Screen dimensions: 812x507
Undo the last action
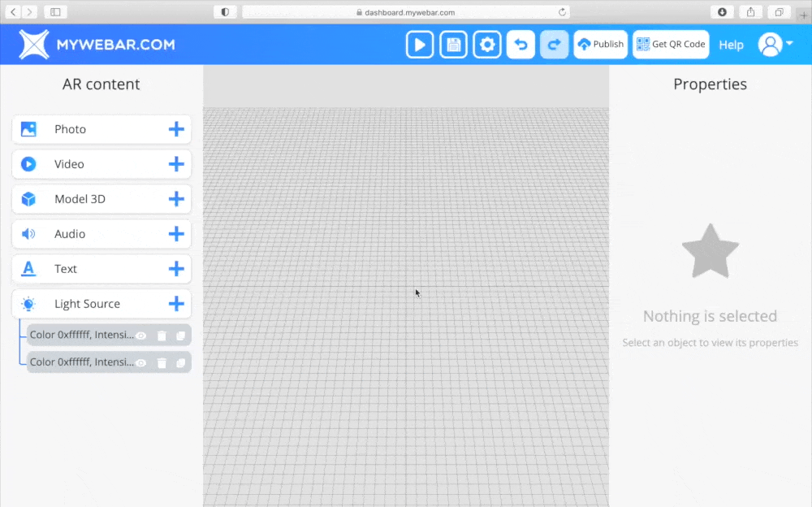(520, 45)
